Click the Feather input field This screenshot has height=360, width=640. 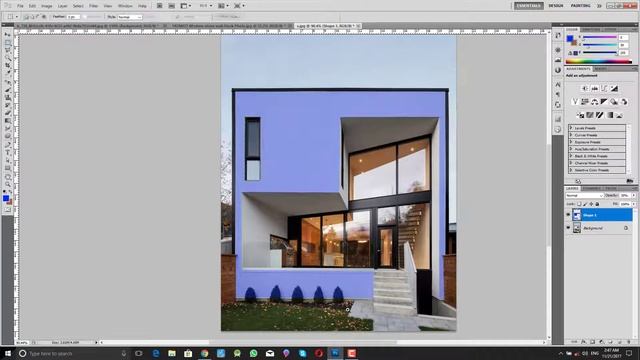click(73, 17)
